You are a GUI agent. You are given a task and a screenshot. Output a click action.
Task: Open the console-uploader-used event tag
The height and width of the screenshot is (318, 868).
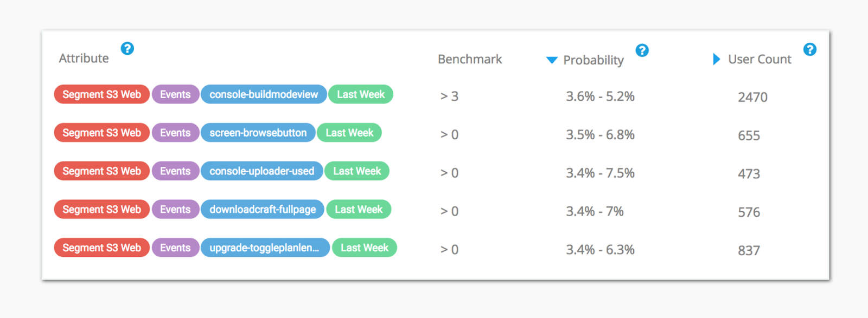[x=261, y=171]
